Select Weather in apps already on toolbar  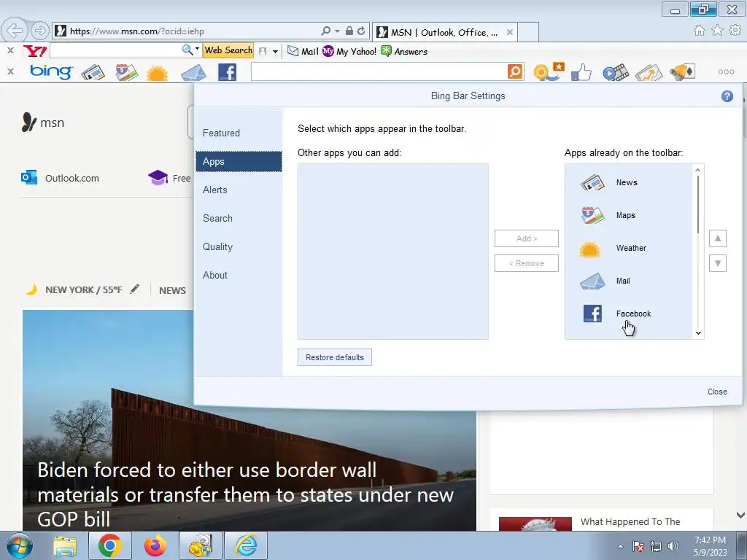[629, 248]
